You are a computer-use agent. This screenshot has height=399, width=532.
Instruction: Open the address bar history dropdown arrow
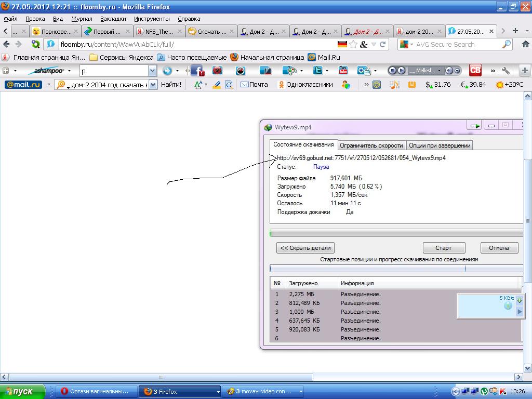click(374, 44)
